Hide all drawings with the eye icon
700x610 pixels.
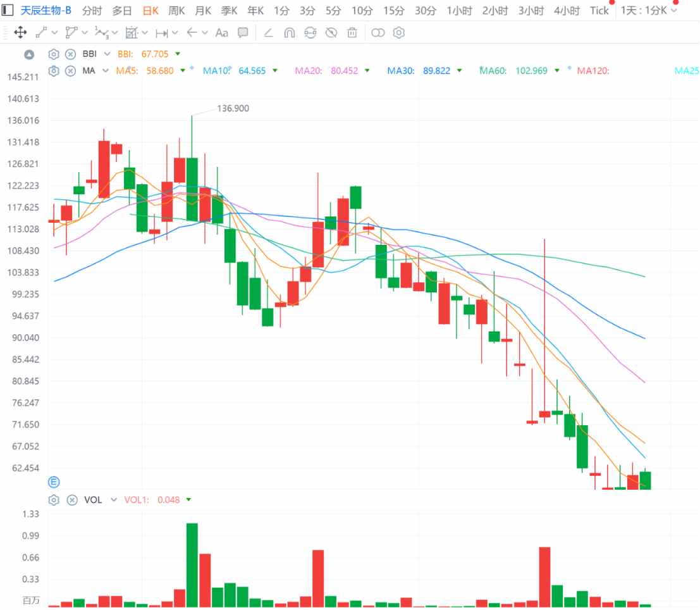331,33
